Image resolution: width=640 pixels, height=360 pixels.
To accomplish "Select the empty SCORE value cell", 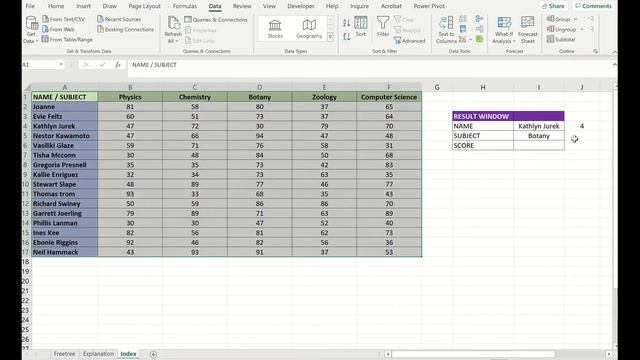I will (539, 146).
